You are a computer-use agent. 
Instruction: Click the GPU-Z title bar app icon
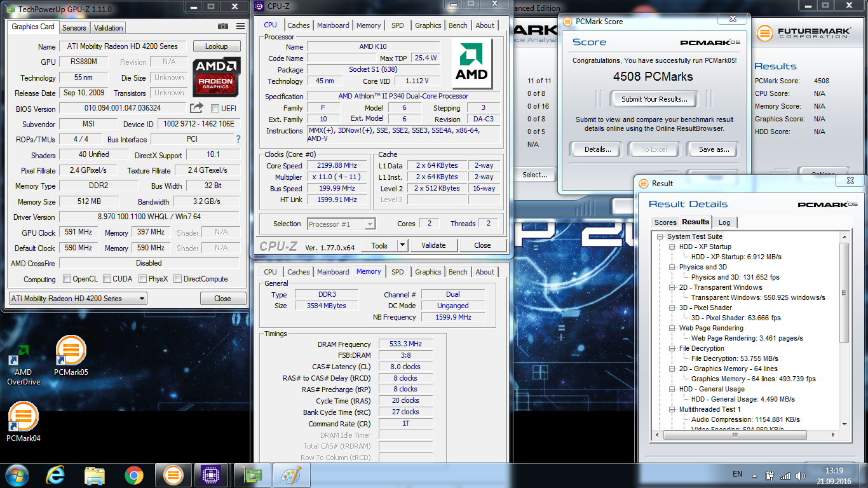tap(11, 9)
